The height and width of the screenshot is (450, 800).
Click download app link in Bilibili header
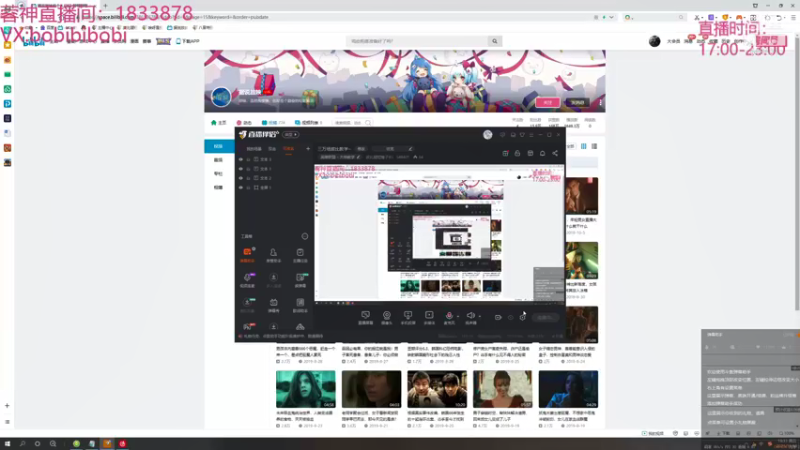coord(188,41)
